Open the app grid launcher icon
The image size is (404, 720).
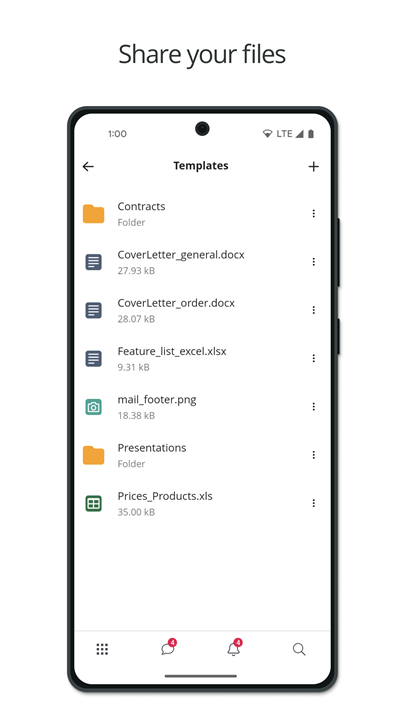pos(102,649)
